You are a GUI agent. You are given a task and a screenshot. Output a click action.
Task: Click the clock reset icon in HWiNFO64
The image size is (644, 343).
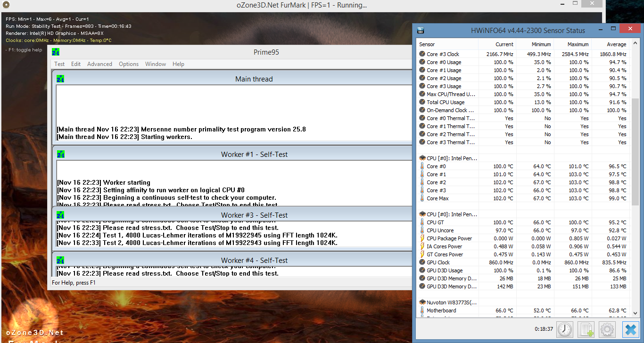tap(564, 329)
